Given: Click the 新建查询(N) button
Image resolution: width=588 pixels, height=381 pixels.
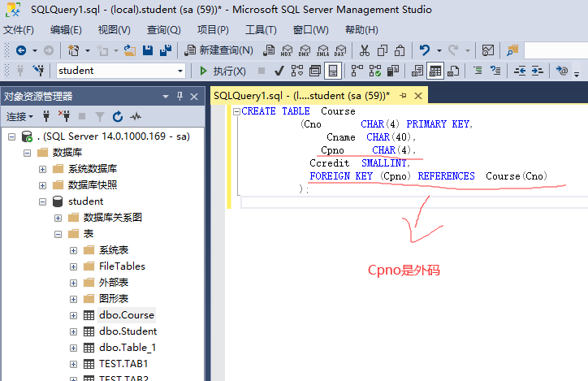Looking at the screenshot, I should [219, 50].
